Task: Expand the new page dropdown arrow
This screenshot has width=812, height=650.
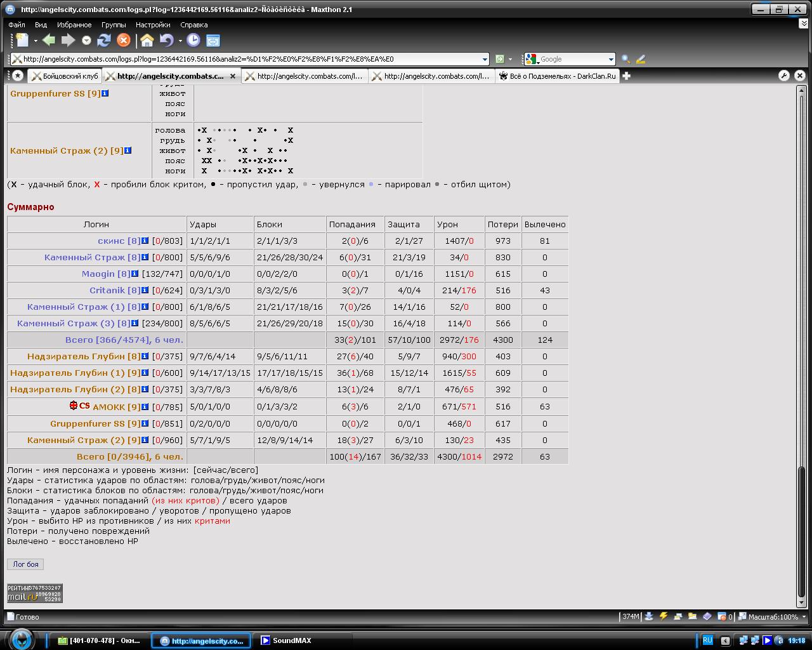Action: tap(36, 41)
